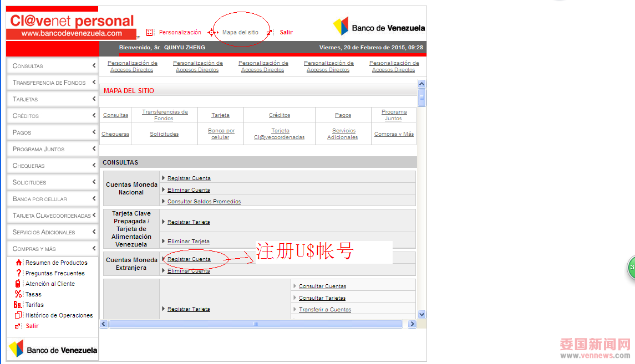Click horizontal scrollbar left arrow
The image size is (635, 364).
(x=104, y=324)
